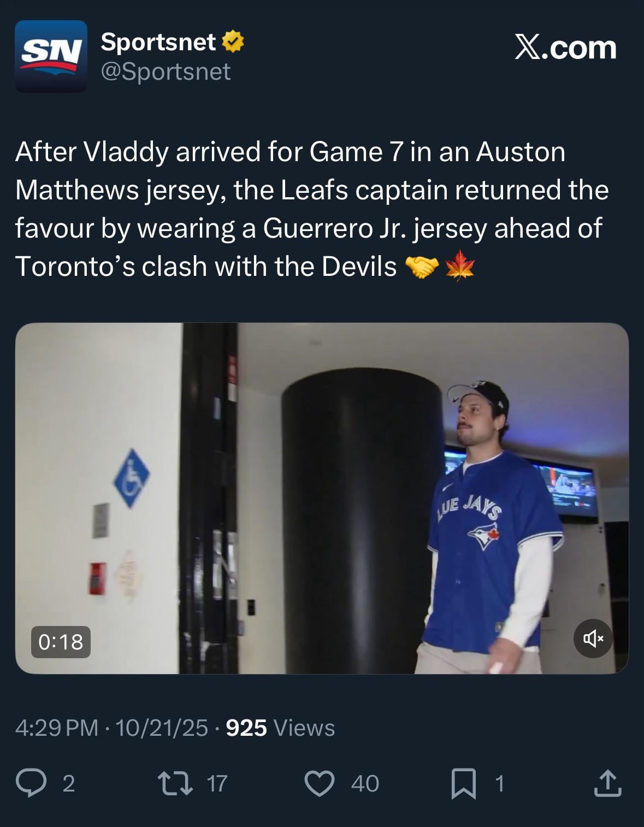Tap the share upload icon
This screenshot has height=827, width=644.
[607, 783]
